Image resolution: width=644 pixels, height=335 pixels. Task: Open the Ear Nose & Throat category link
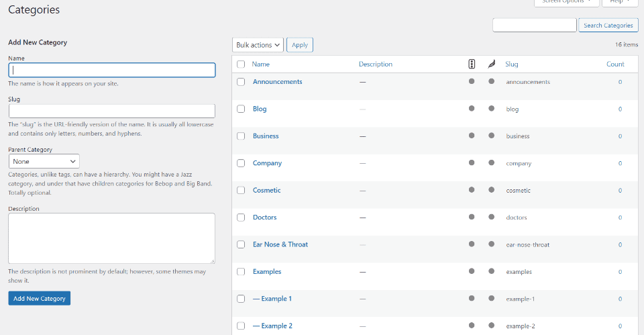280,244
